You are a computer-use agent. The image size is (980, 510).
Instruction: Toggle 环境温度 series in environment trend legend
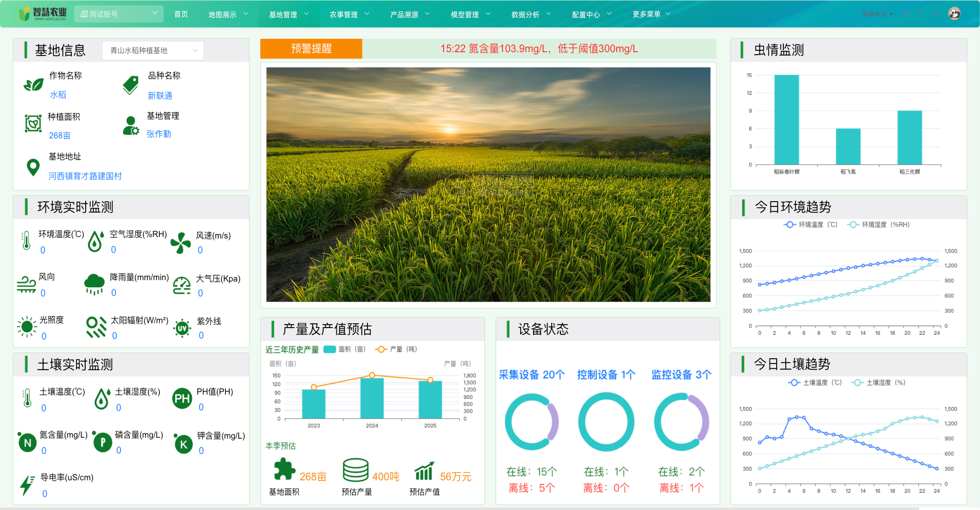(x=811, y=225)
